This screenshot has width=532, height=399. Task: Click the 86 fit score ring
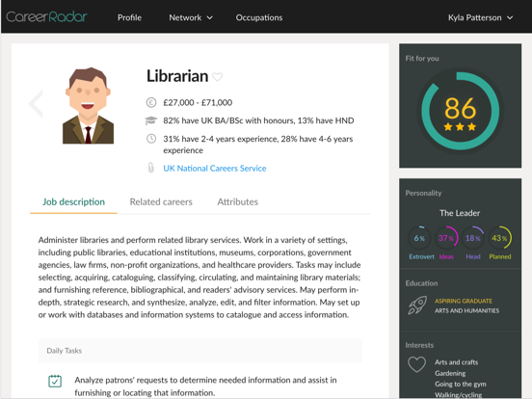click(x=460, y=111)
